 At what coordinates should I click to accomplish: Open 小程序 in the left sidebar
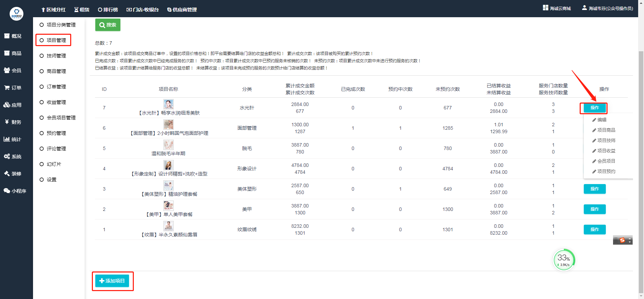[15, 191]
